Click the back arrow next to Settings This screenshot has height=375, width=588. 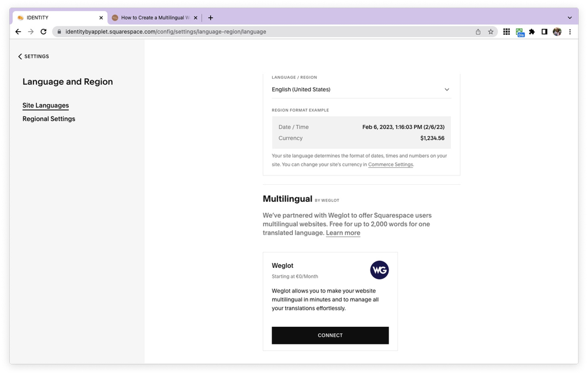click(x=19, y=56)
